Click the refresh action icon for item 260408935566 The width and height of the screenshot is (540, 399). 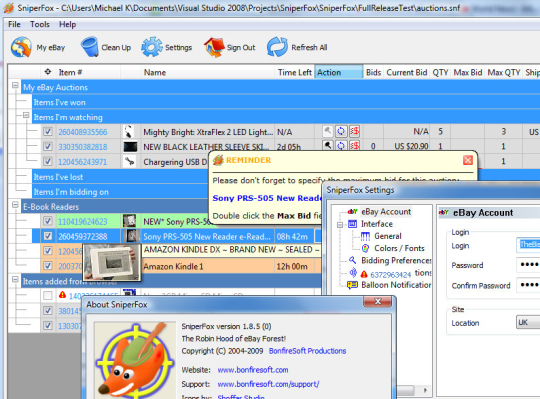[341, 131]
